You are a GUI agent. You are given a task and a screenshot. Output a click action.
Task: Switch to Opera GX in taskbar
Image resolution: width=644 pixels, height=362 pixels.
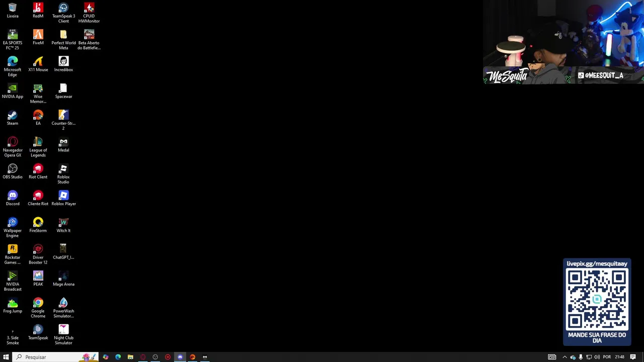pos(143,357)
